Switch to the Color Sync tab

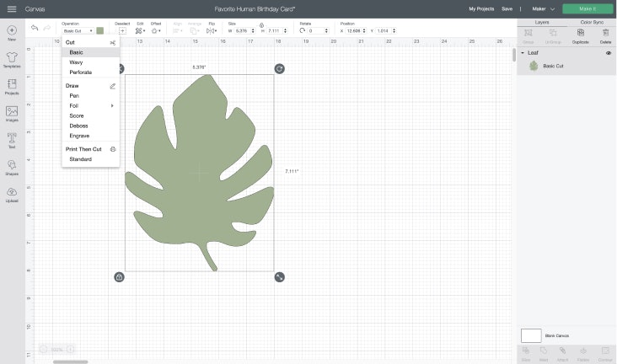coord(592,23)
